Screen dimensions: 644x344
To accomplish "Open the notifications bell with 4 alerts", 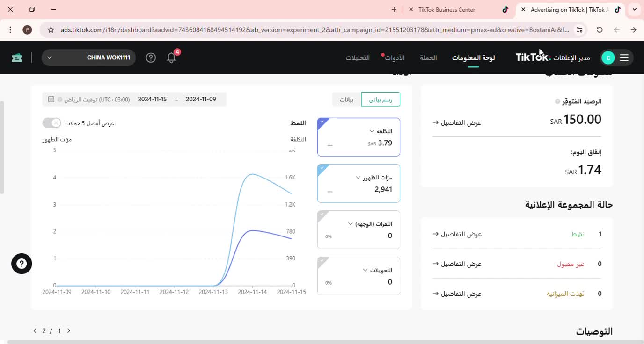I will (x=172, y=57).
